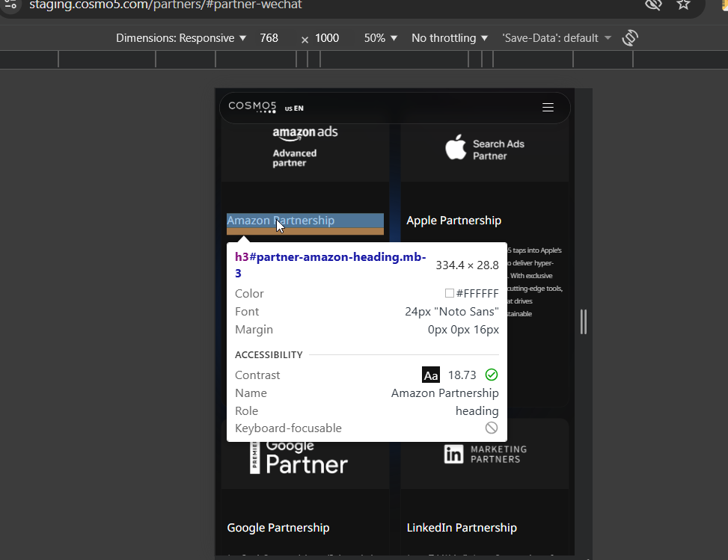Click the tooltip element name h3#partner-amazon-heading

tap(330, 265)
